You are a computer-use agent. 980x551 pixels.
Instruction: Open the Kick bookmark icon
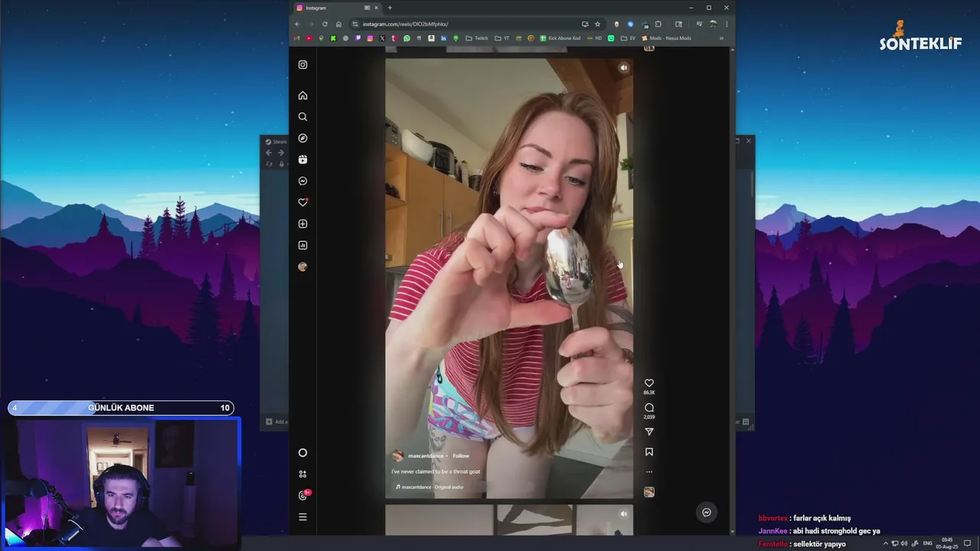(333, 38)
